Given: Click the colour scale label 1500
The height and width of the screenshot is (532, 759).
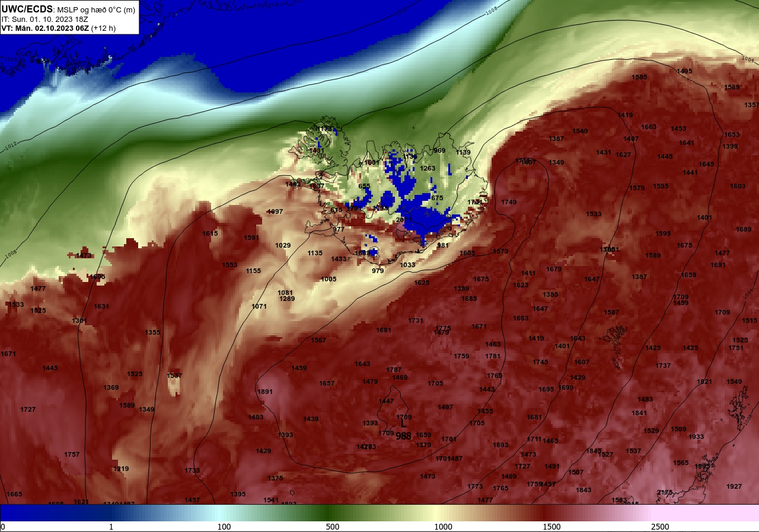Looking at the screenshot, I should [551, 527].
